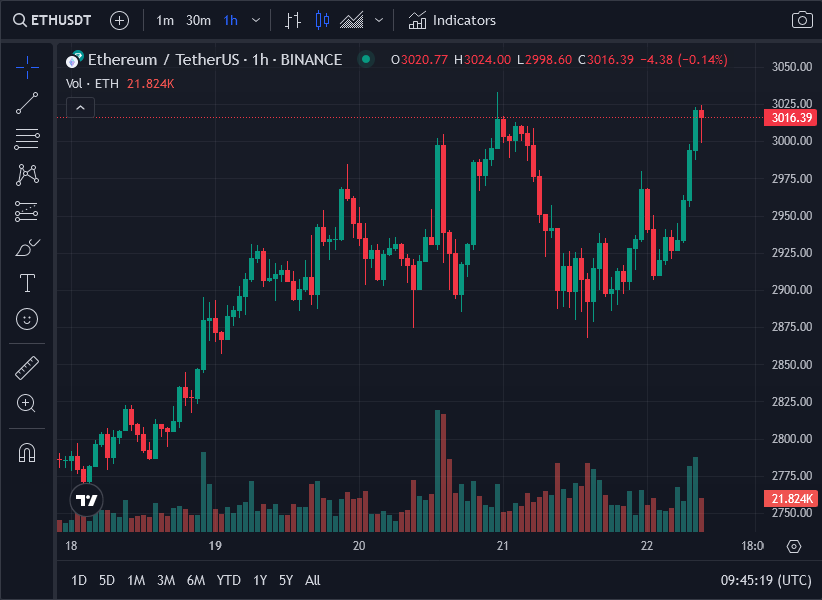Click the 21.824K volume axis label

click(791, 498)
